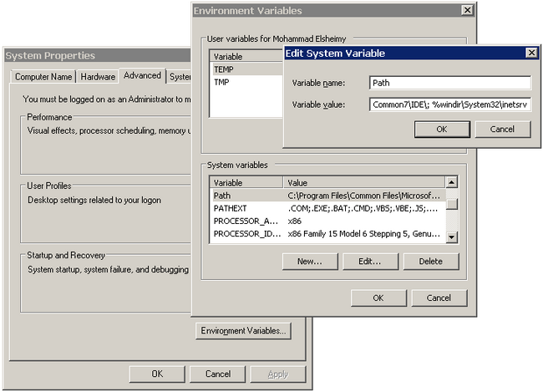Delete the selected system variable
Image resolution: width=543 pixels, height=392 pixels.
(x=430, y=262)
